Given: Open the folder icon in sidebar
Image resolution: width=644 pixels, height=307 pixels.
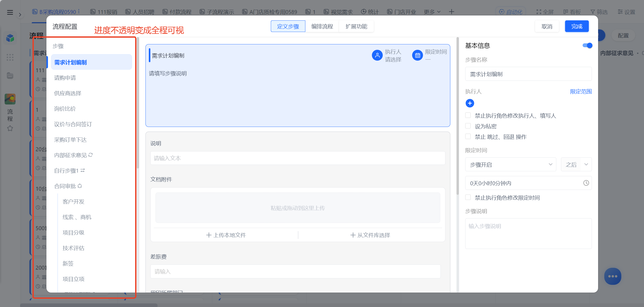Looking at the screenshot, I should [10, 76].
